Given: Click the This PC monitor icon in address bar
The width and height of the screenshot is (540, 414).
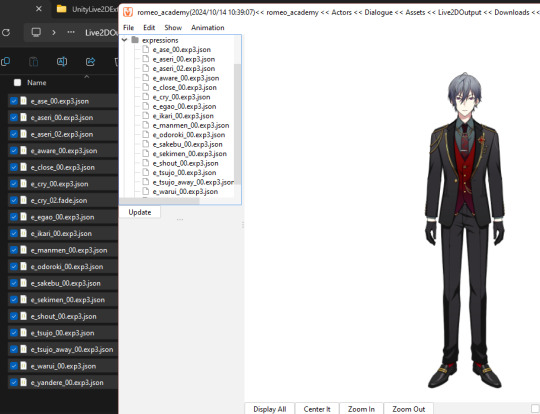Looking at the screenshot, I should [x=36, y=32].
